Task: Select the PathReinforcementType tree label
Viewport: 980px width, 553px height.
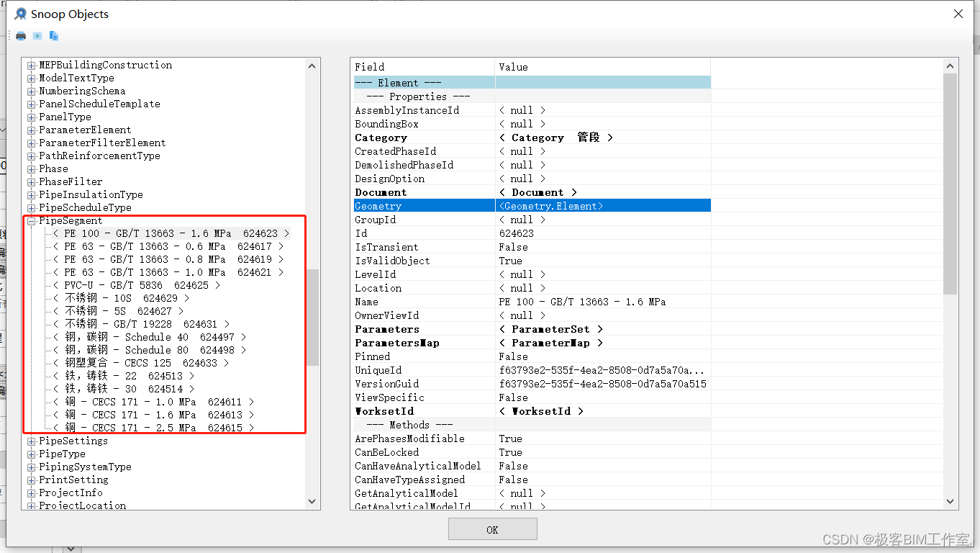Action: click(99, 156)
